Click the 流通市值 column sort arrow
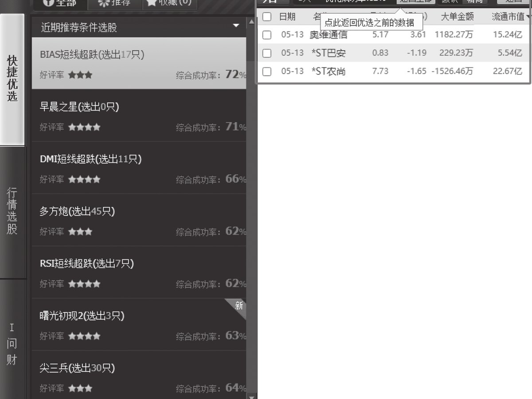The height and width of the screenshot is (399, 532). point(528,17)
